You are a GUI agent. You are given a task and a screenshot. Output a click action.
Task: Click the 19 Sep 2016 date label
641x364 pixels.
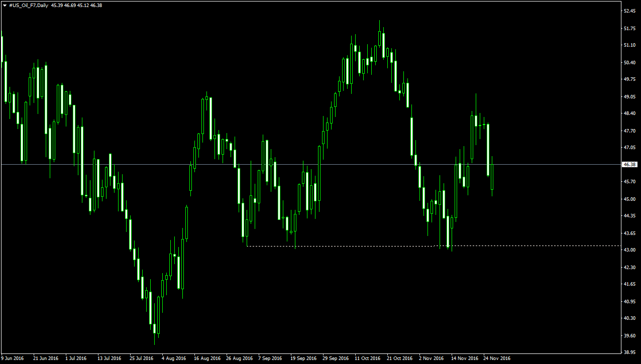coord(303,358)
